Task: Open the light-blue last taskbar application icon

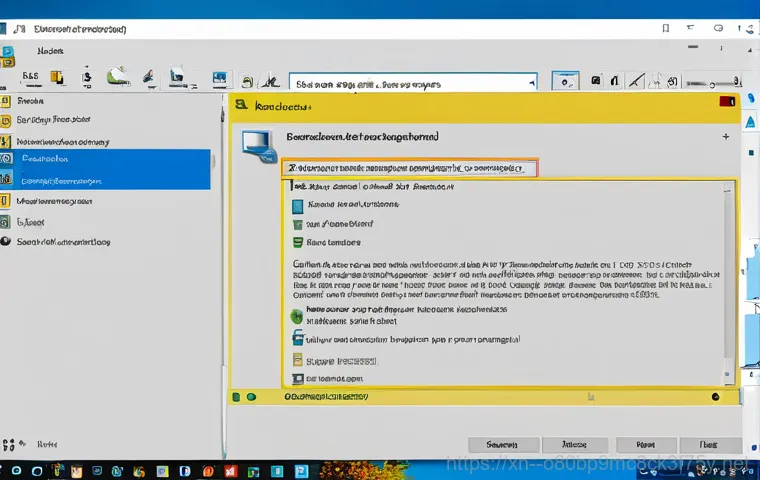Action: [301, 471]
